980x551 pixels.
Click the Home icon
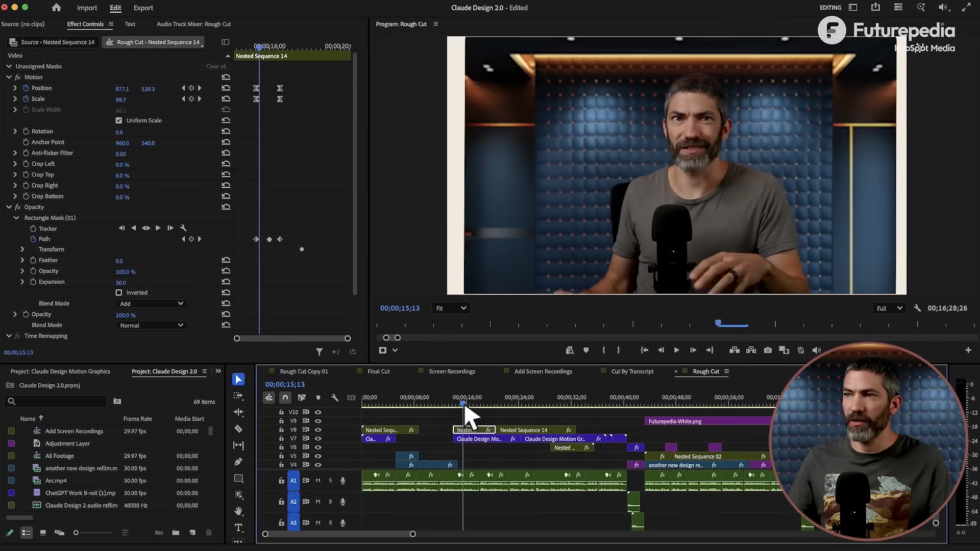point(56,8)
